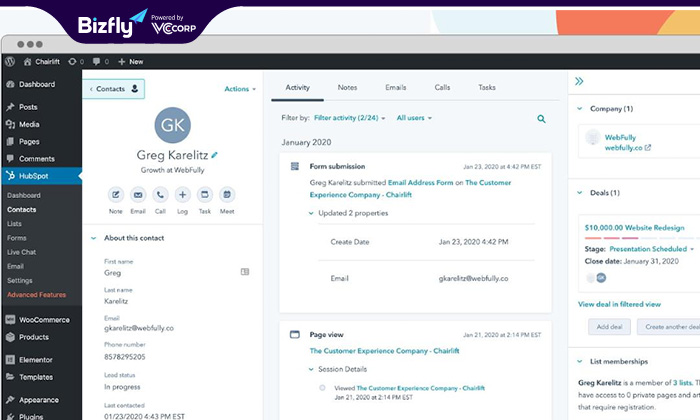This screenshot has width=700, height=420.
Task: Switch to the Tasks tab
Action: point(487,87)
